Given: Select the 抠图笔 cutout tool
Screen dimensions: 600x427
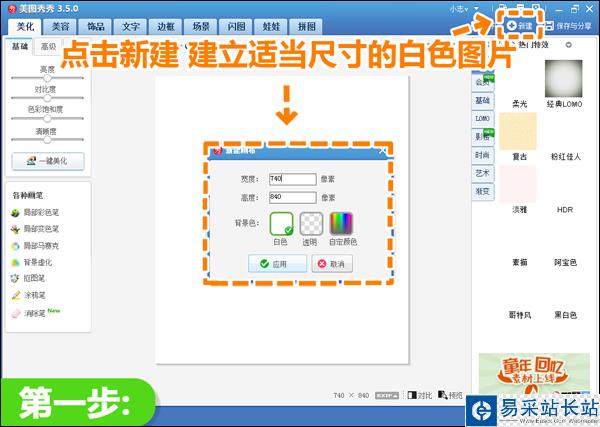Looking at the screenshot, I should point(28,278).
